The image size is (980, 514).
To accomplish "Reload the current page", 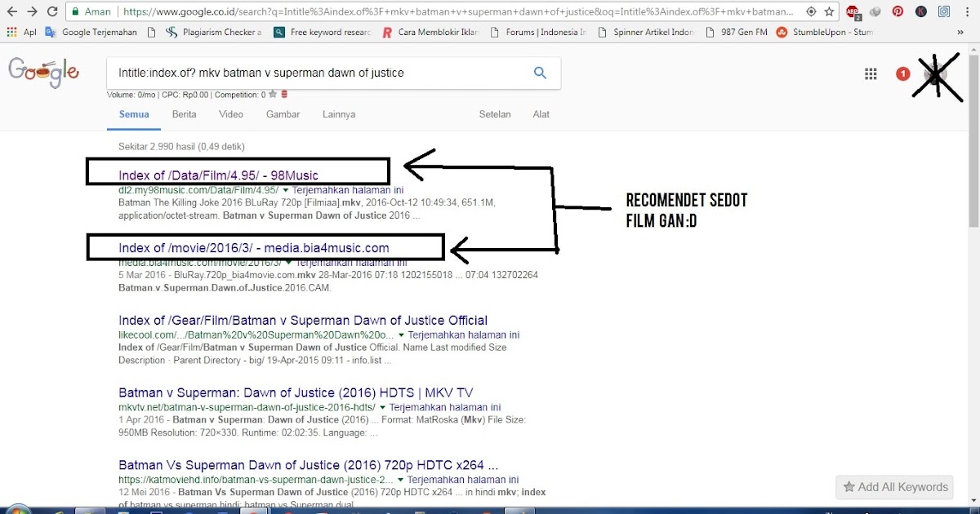I will [52, 12].
